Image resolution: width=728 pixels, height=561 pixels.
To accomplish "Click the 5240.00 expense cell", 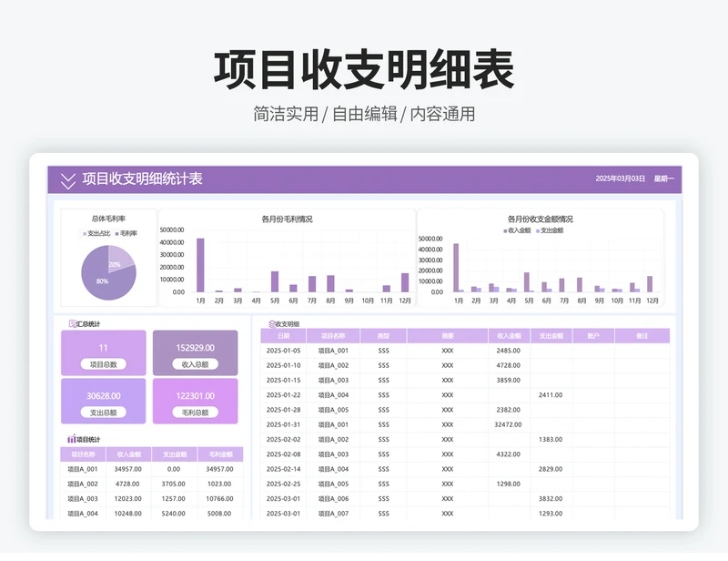I will tap(174, 514).
